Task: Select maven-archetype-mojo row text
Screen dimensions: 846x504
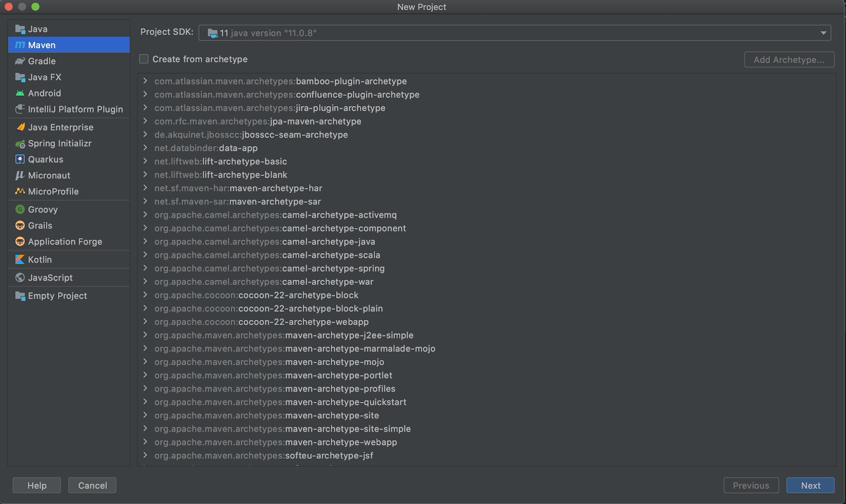Action: (x=270, y=362)
